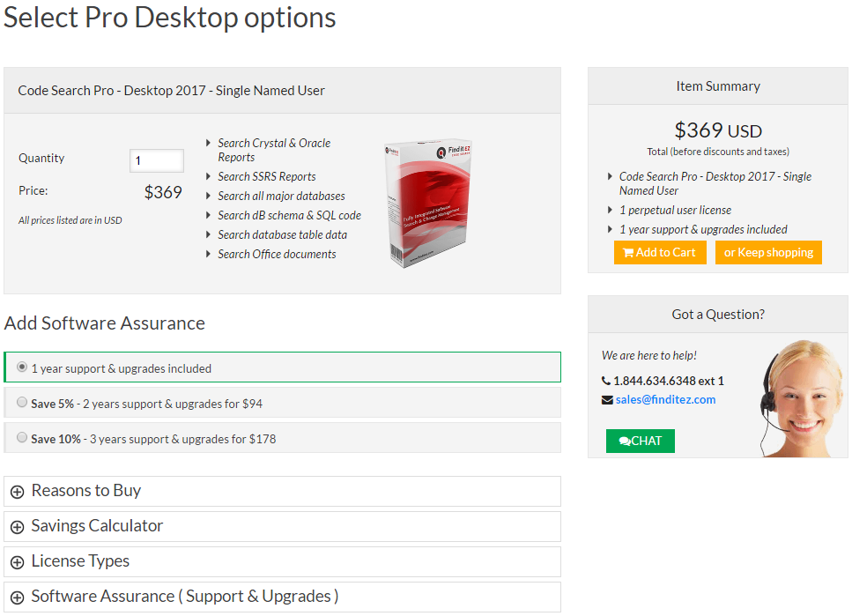The image size is (852, 616).
Task: Click the plus icon beside Reasons to Buy
Action: click(17, 492)
